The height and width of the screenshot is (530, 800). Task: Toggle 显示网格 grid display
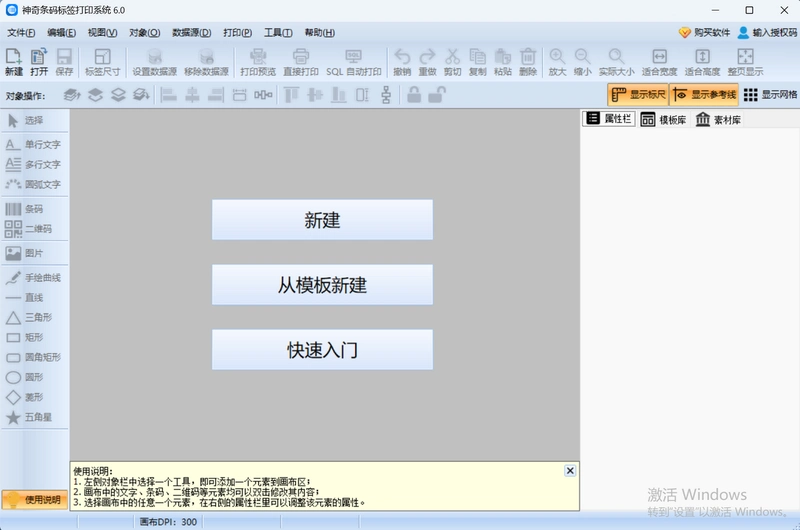point(770,95)
